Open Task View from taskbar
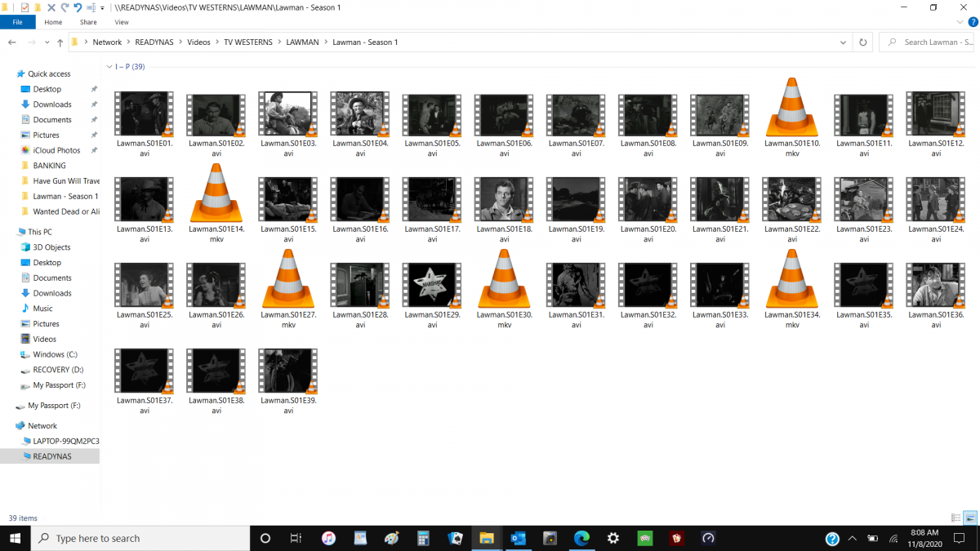Screen dimensions: 980x551 tap(296, 539)
